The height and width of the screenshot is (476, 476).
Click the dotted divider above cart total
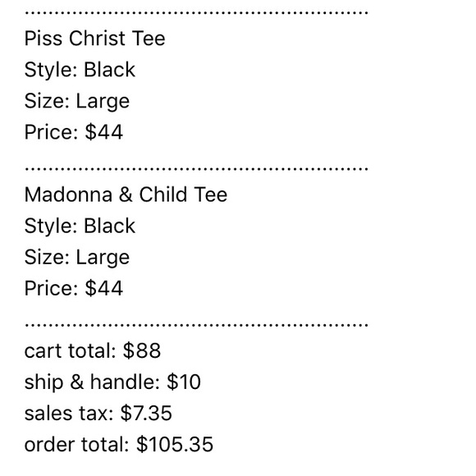click(196, 325)
